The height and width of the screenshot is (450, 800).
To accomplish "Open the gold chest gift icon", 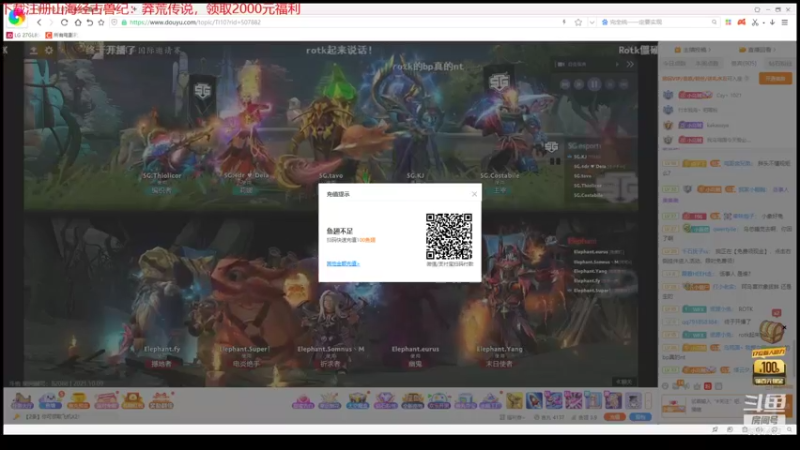I will (78, 401).
